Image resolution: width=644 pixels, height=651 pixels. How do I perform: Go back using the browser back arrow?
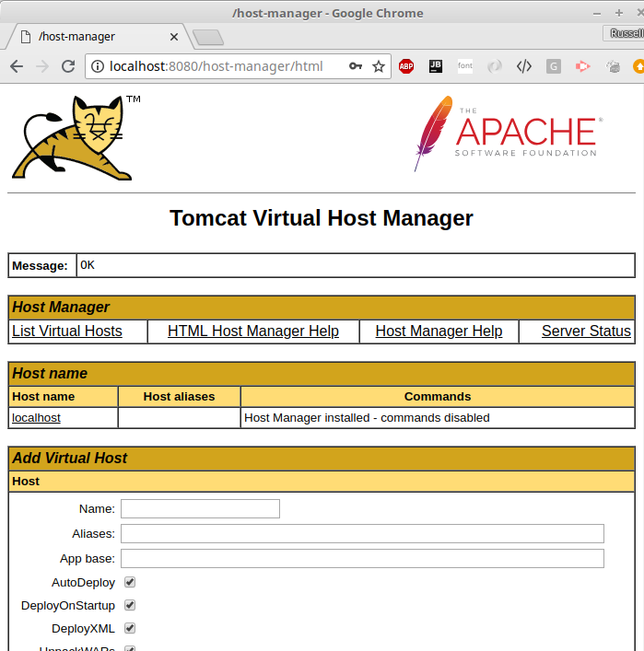(x=17, y=66)
